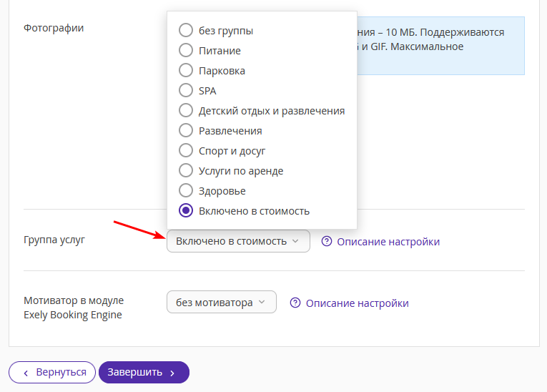Click help icon beside Группа услуг dropdown
The width and height of the screenshot is (547, 392).
pos(327,241)
